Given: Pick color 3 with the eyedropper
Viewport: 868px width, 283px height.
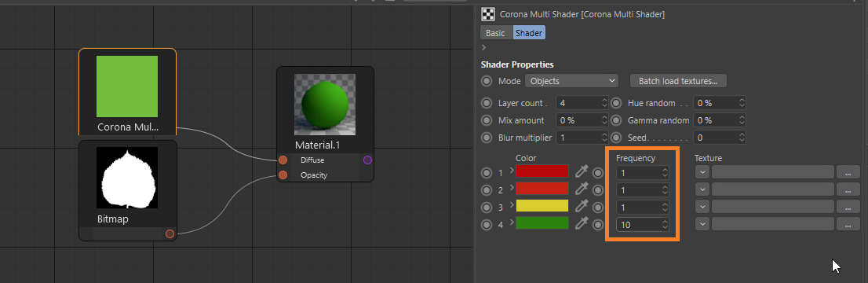Looking at the screenshot, I should (582, 207).
